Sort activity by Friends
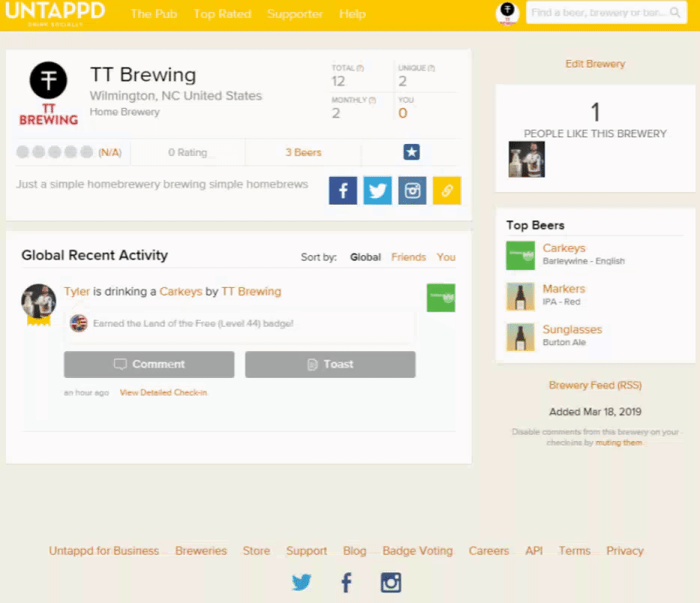This screenshot has height=603, width=700. [x=408, y=257]
